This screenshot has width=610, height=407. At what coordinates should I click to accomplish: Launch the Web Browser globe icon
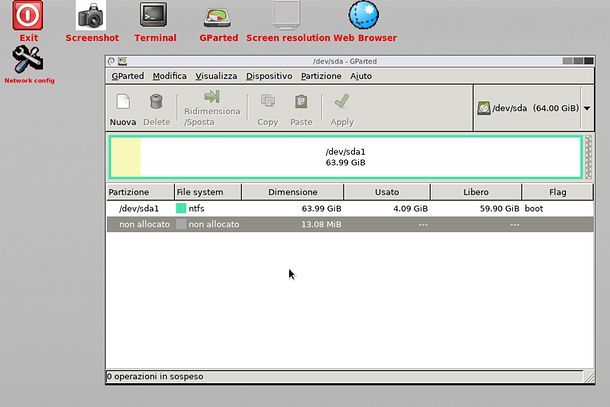pyautogui.click(x=364, y=15)
